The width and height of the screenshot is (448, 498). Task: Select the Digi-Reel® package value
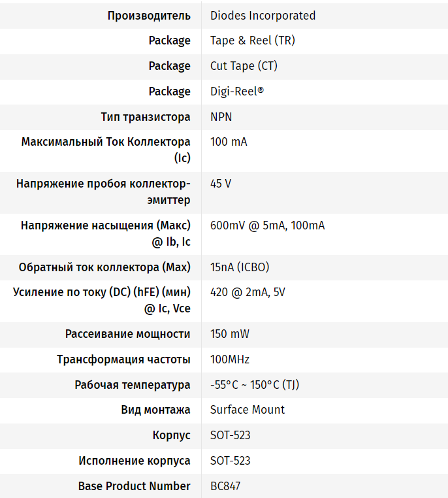237,91
